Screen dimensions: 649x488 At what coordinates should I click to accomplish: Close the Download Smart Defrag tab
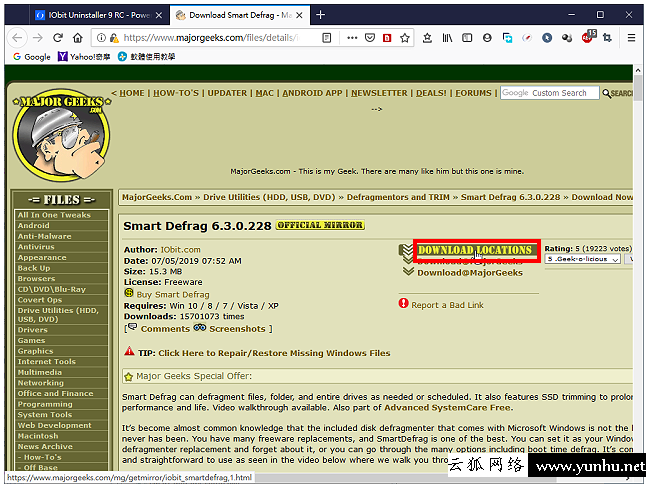(x=299, y=15)
